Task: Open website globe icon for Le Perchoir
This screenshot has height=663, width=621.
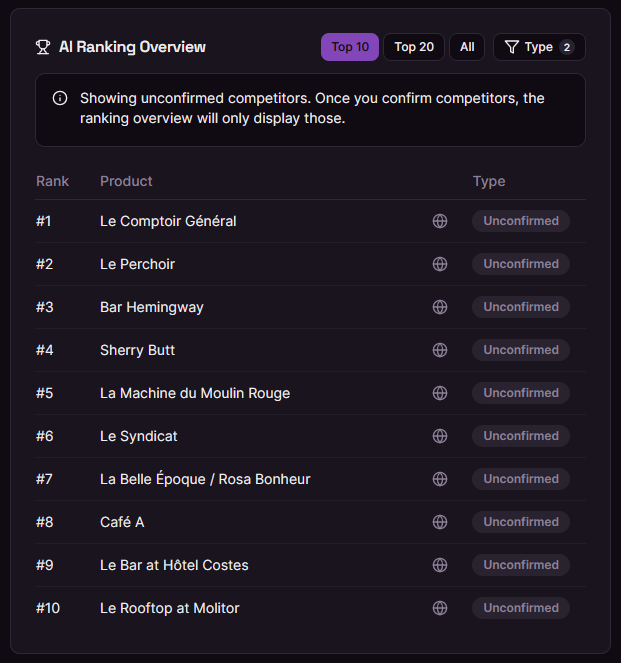Action: (440, 264)
